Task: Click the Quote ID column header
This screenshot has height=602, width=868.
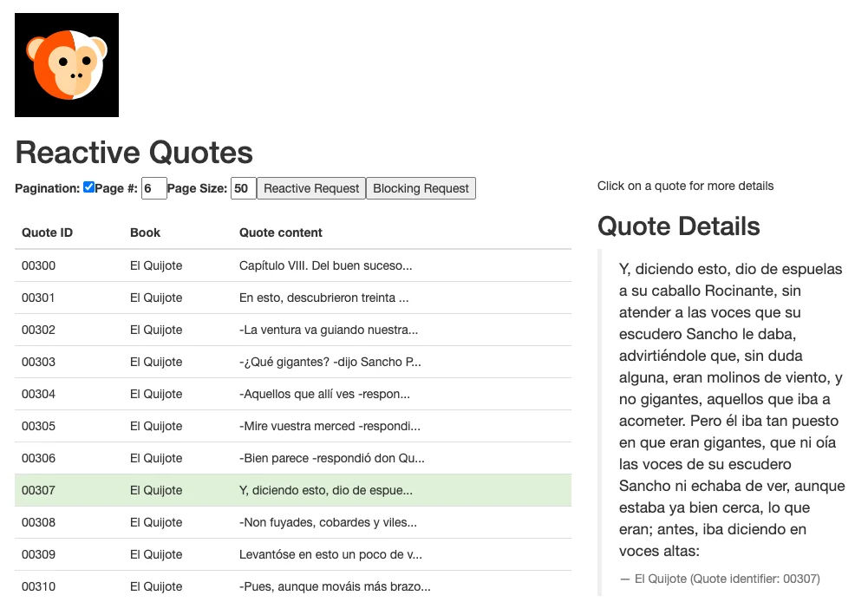Action: [x=47, y=232]
